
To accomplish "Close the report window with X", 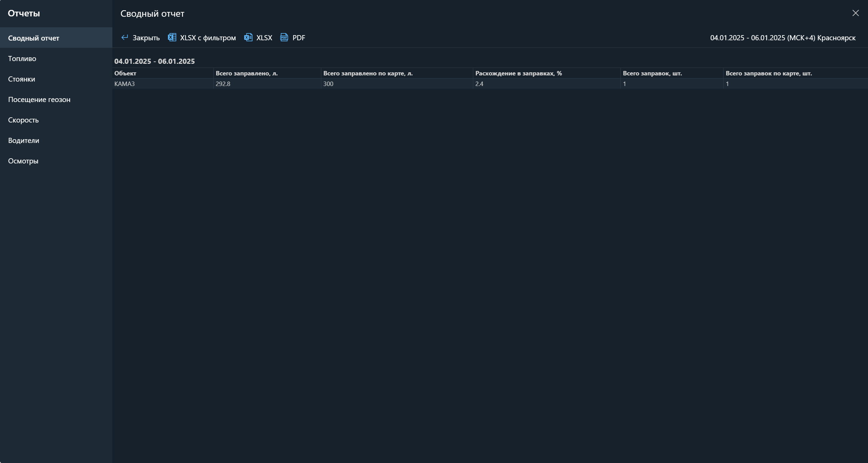I will click(855, 13).
